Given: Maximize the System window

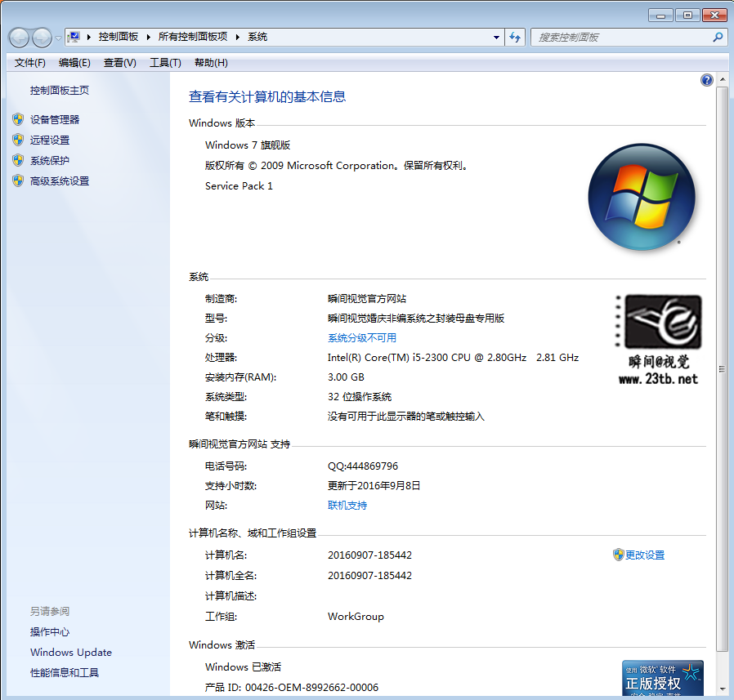Looking at the screenshot, I should pos(687,16).
